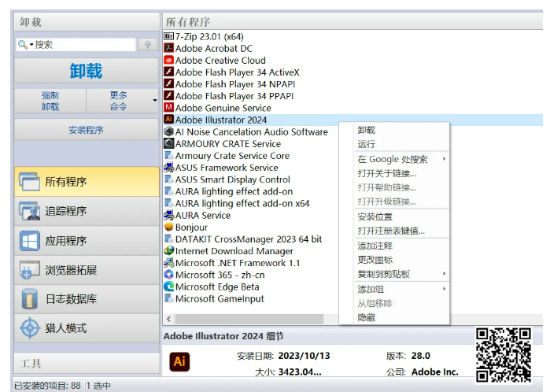Expand the 在 Google 处搜索 submenu
The image size is (550, 392).
point(444,159)
